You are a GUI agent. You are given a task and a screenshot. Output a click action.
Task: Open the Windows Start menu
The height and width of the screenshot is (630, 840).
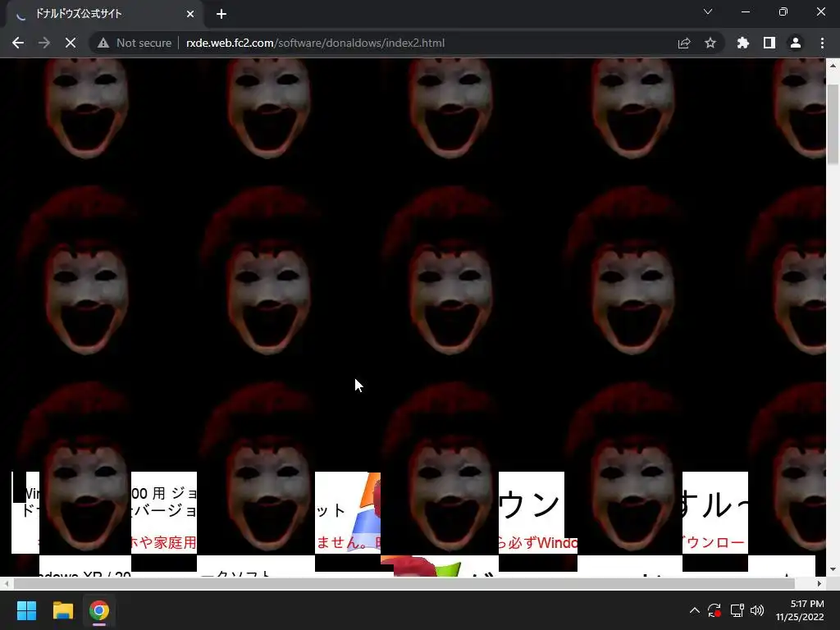point(26,610)
